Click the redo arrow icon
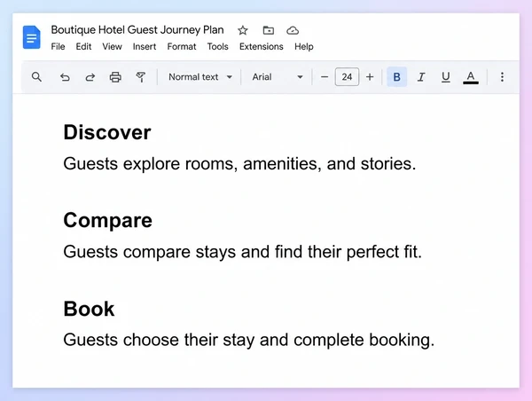 click(90, 77)
